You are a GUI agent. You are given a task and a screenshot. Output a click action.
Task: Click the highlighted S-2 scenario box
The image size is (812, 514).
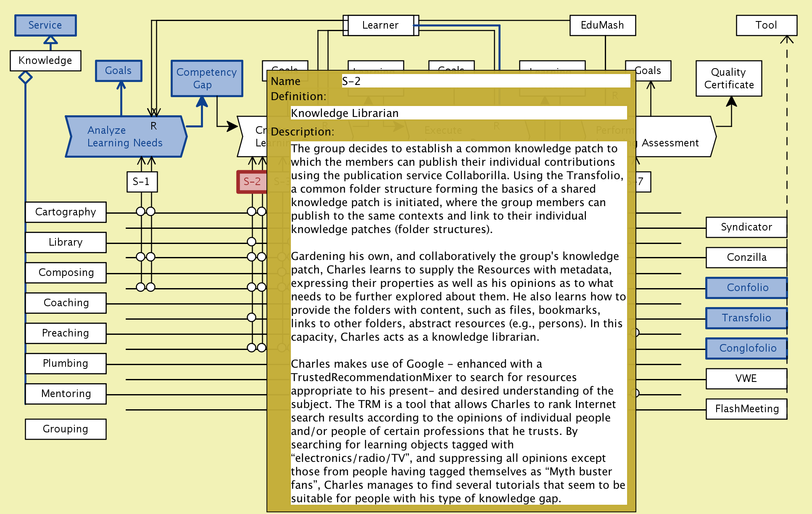tap(251, 182)
